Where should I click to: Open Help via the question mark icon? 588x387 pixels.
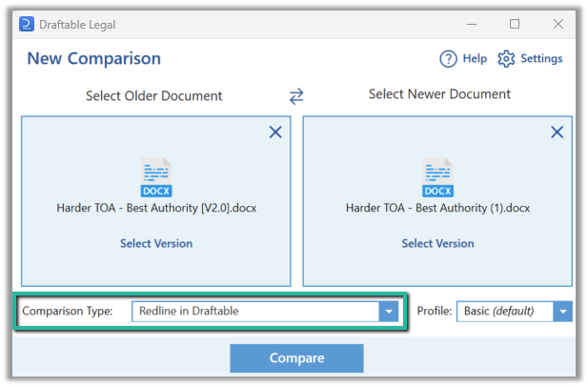(x=448, y=59)
